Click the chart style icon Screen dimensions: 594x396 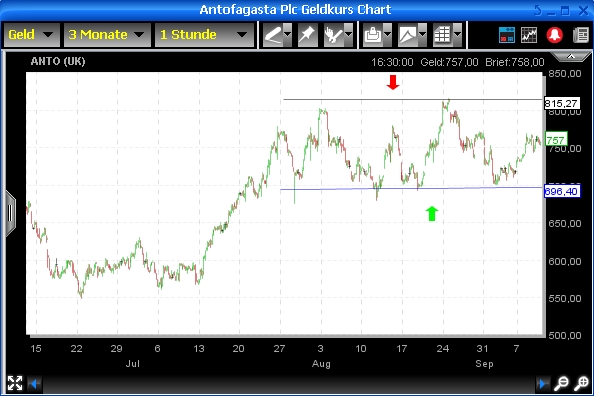tap(408, 35)
